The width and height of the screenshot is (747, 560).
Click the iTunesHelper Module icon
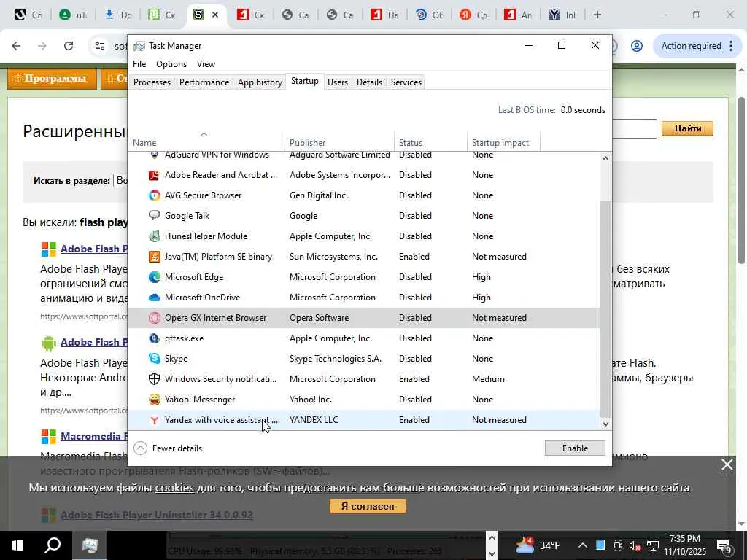154,236
